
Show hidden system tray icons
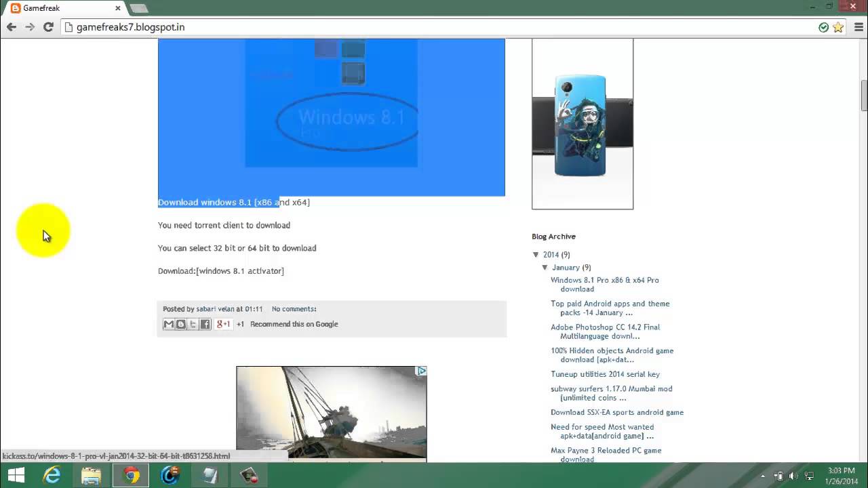click(764, 476)
